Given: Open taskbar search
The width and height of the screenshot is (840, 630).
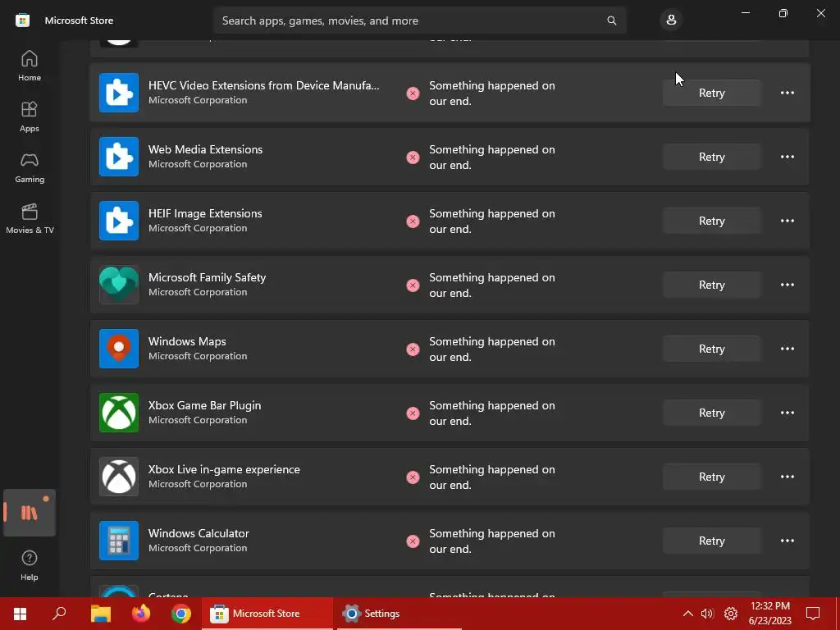Looking at the screenshot, I should tap(59, 614).
